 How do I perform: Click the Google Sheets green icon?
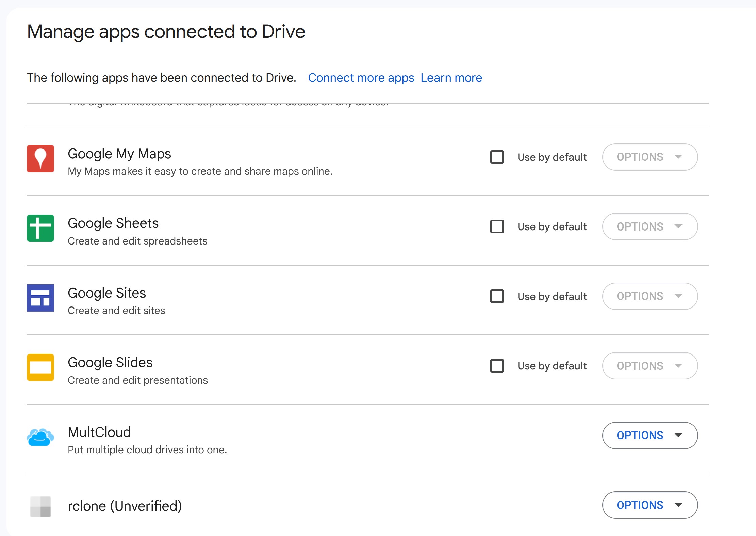point(40,228)
